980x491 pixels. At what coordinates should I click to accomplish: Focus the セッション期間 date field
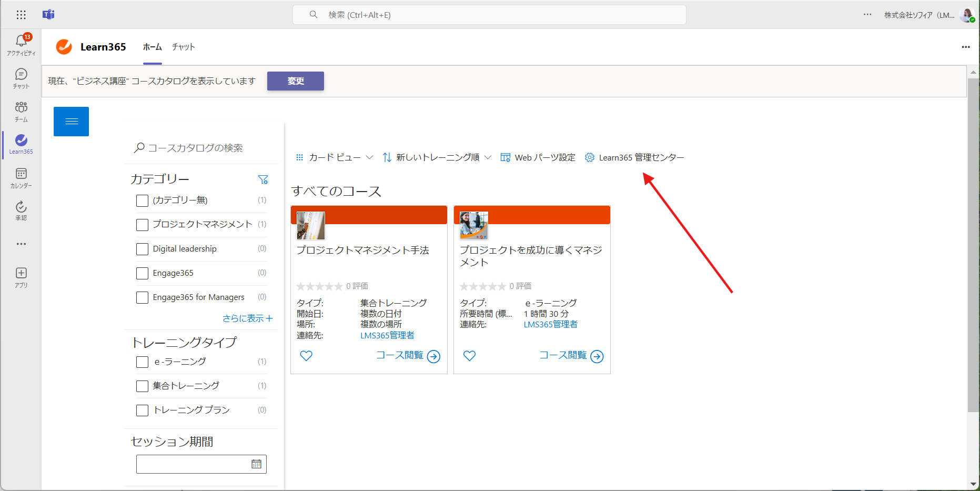(x=201, y=464)
